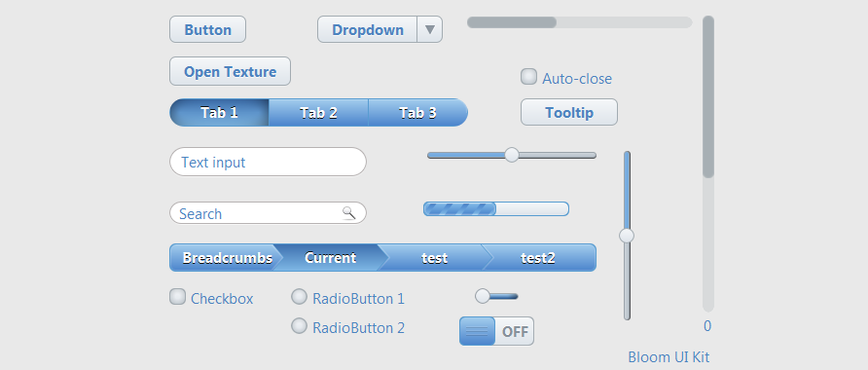Enable the Auto-close checkbox
The height and width of the screenshot is (370, 868).
(x=528, y=77)
